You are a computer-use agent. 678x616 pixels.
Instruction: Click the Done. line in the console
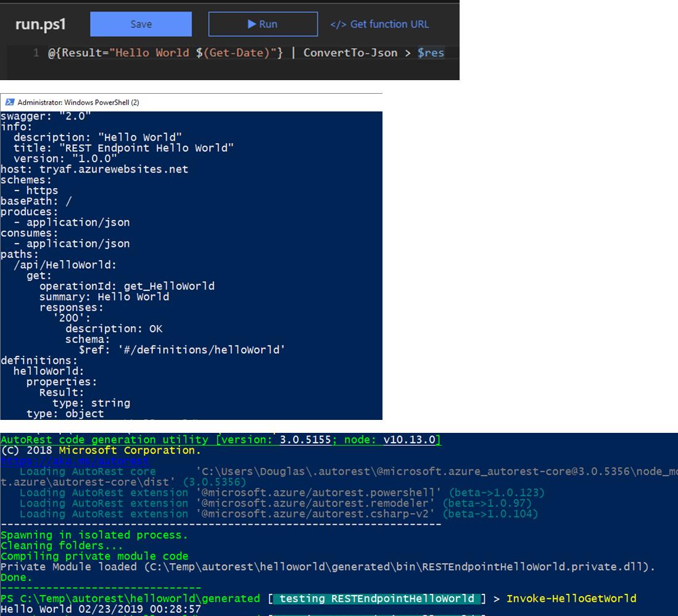click(x=17, y=578)
